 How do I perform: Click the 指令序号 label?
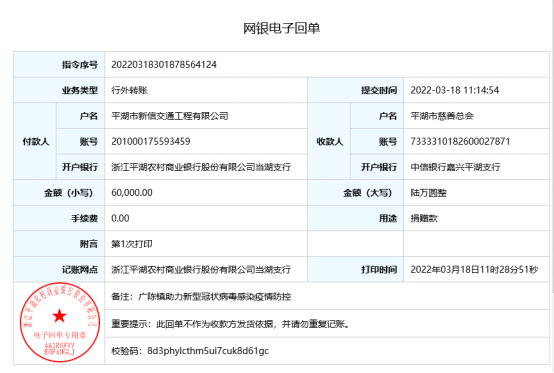(80, 65)
